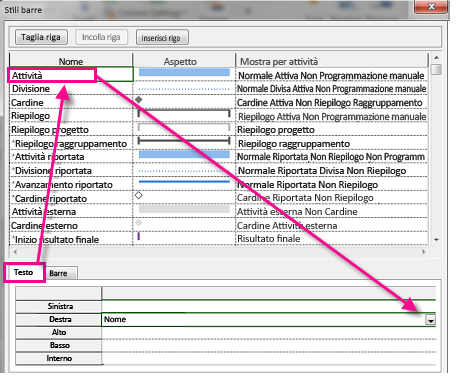Click 'Normale Attiva Non Programmazione manuale' cell
Viewport: 459px width, 386px height.
(331, 76)
